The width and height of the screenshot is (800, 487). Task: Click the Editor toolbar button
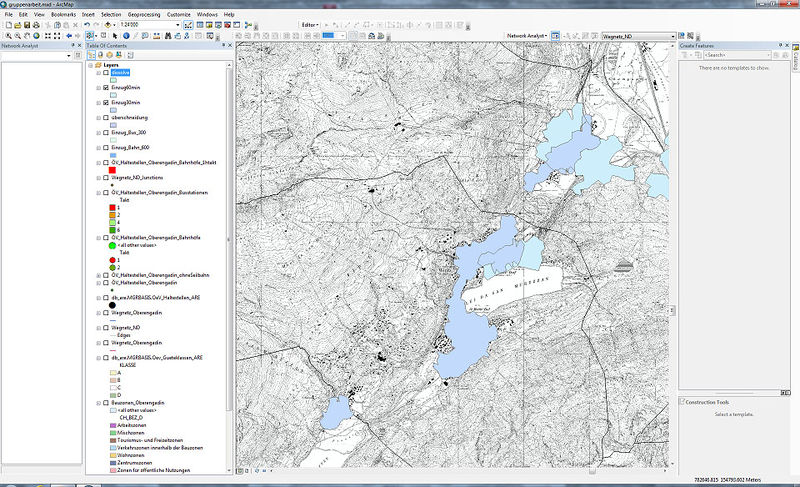click(x=311, y=24)
